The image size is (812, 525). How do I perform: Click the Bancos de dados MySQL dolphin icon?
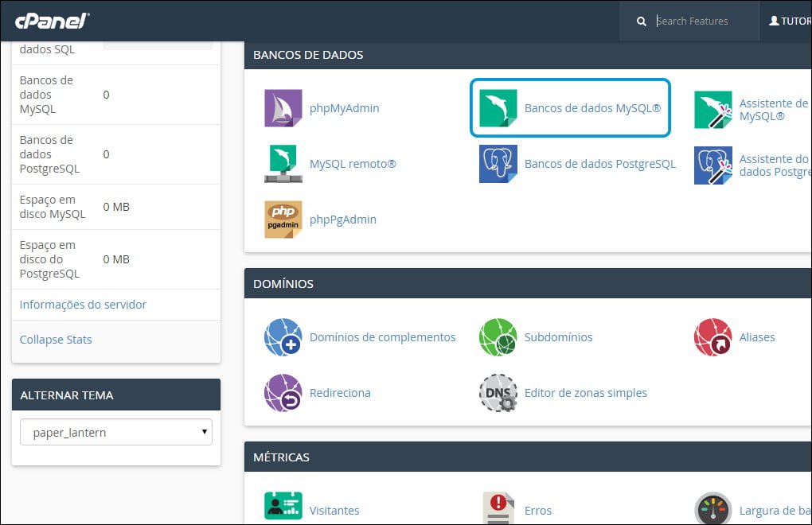pos(498,108)
